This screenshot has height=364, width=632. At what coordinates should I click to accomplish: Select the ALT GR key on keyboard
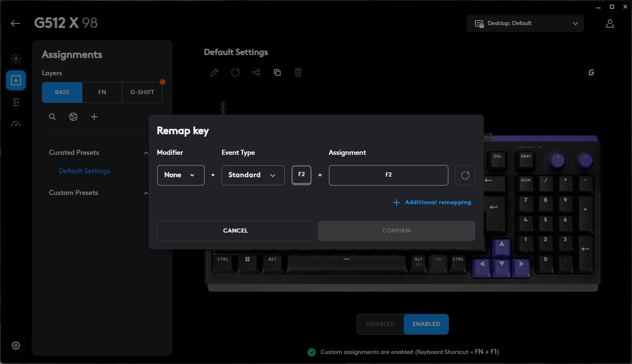coord(419,264)
